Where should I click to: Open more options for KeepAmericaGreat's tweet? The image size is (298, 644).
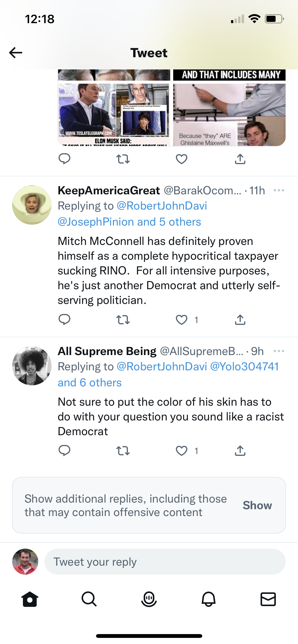pos(279,190)
